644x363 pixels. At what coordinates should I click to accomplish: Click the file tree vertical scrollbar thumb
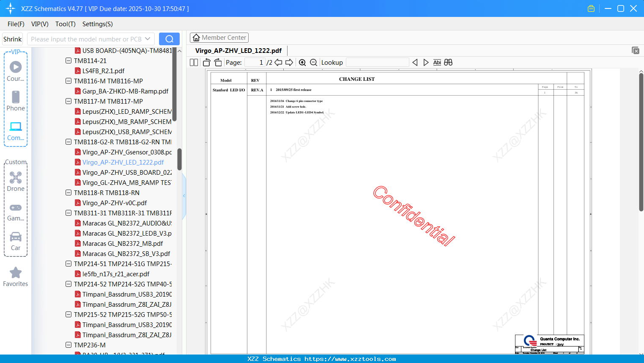pos(179,159)
